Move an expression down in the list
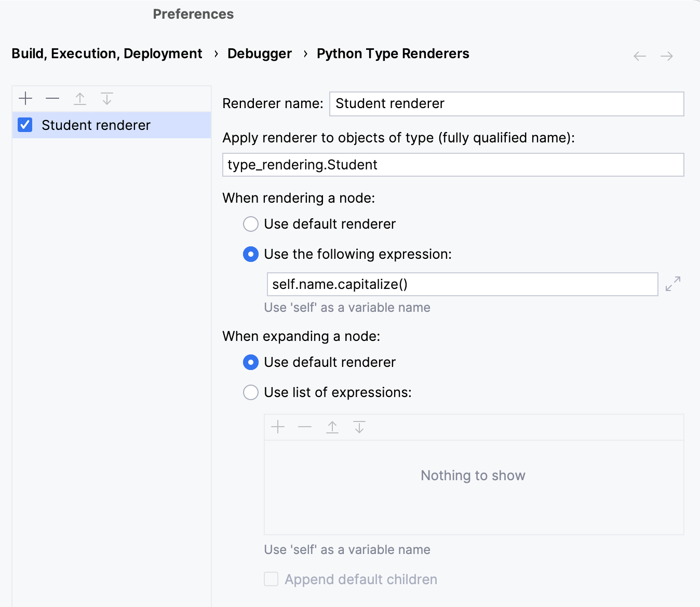 coord(359,427)
